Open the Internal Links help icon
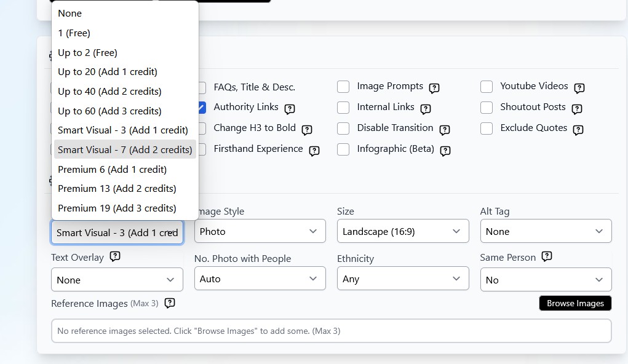Screen dimensions: 628x364 426,109
